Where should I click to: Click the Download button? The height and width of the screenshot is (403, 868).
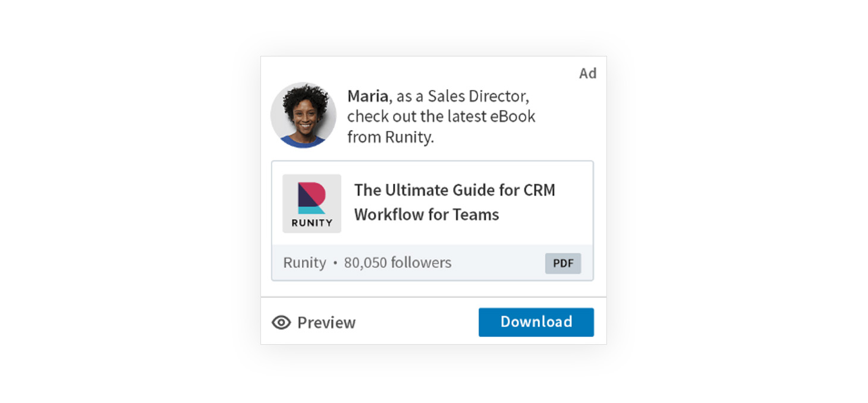pos(536,322)
